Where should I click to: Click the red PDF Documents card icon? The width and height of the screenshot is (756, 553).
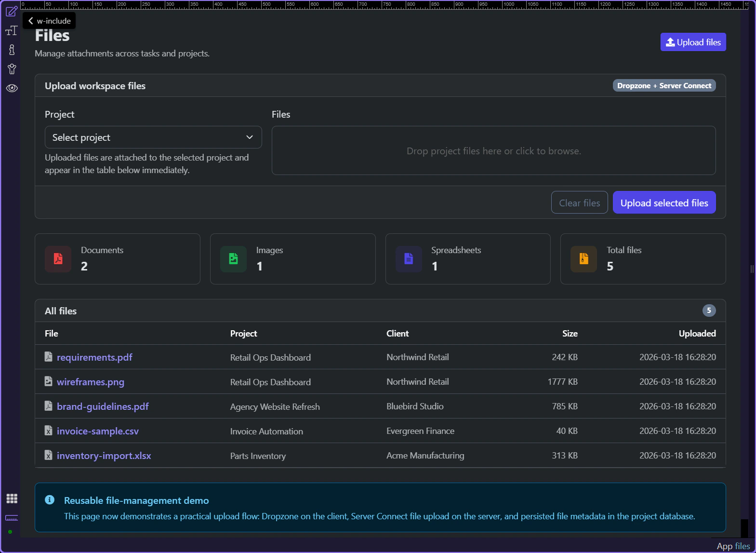click(x=58, y=259)
